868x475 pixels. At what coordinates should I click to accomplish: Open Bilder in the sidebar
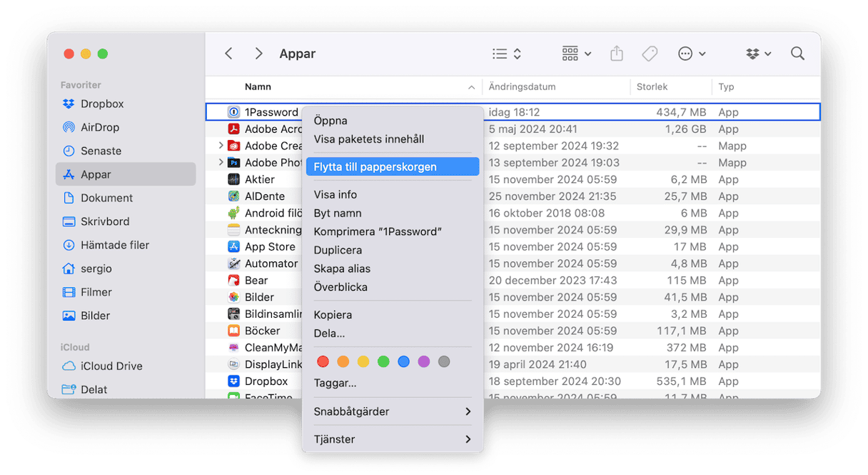pos(126,316)
